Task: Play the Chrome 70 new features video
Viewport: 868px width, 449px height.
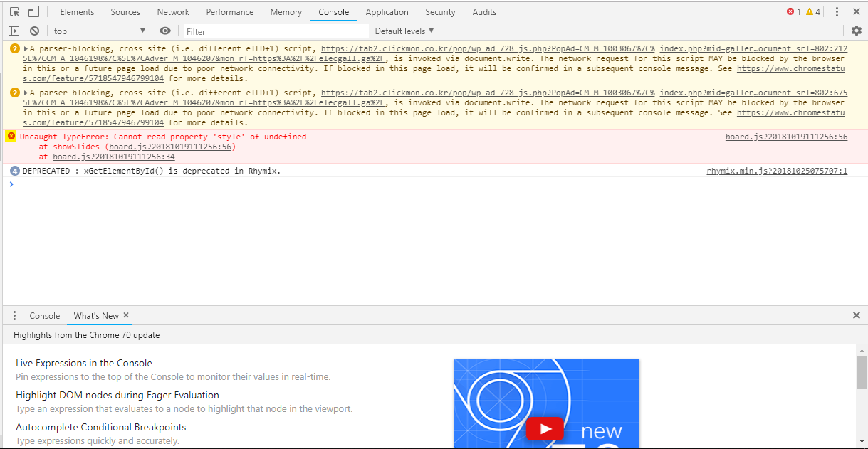Action: [x=545, y=429]
